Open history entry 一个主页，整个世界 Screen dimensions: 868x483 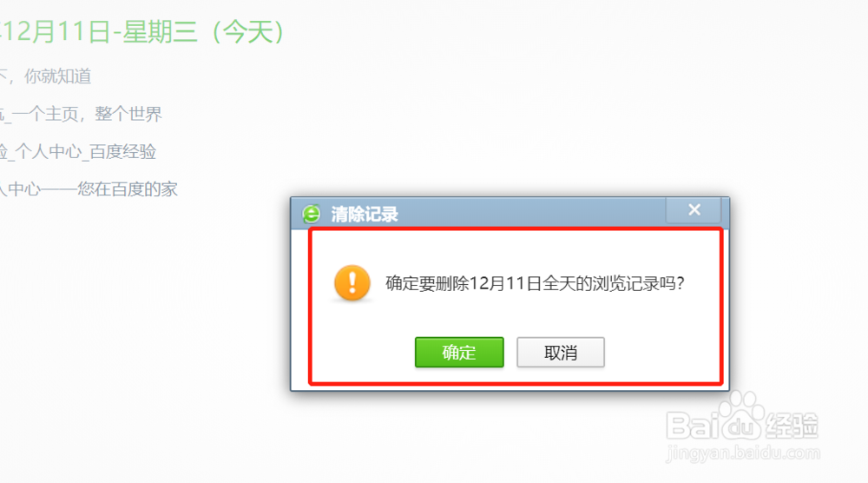click(81, 114)
